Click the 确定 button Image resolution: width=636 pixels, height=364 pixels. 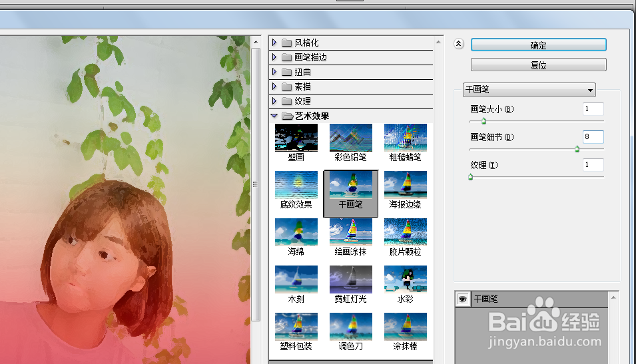click(x=538, y=45)
